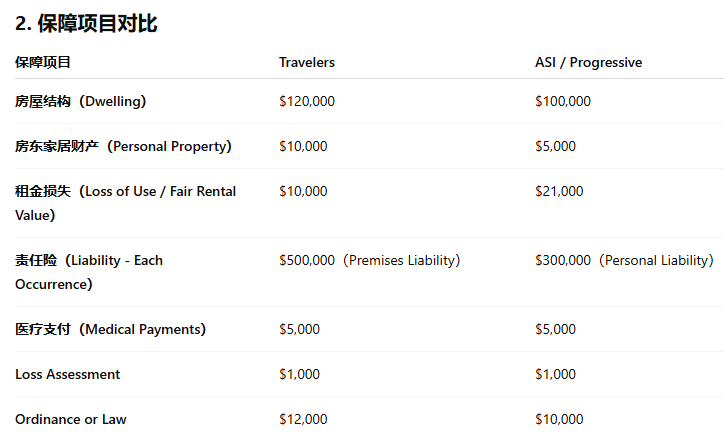
Task: Click ASI Loss of Use value $21,000
Action: (x=559, y=191)
